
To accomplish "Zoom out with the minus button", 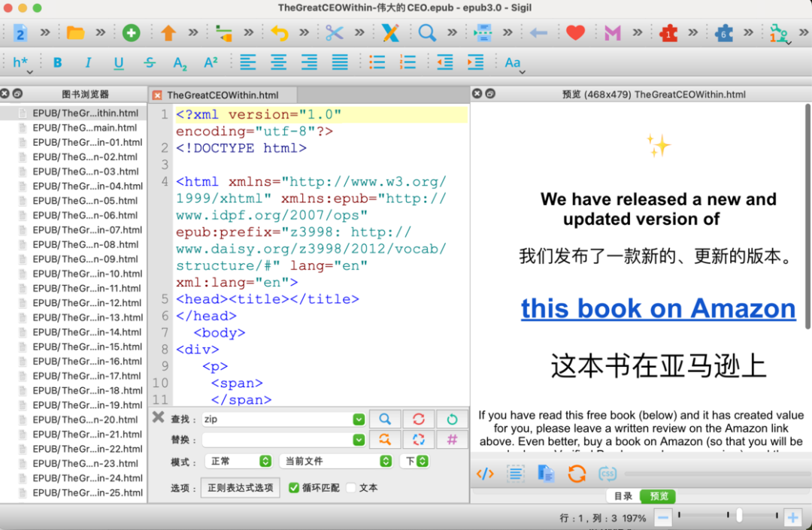I will click(663, 517).
